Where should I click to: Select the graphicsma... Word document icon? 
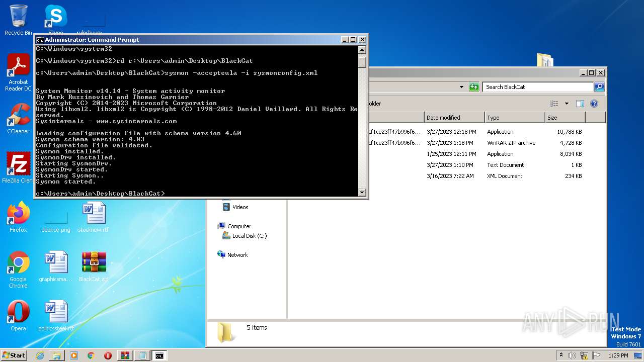[x=55, y=266]
